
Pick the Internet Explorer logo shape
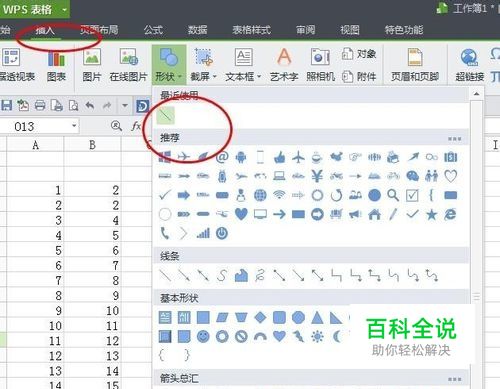point(451,214)
